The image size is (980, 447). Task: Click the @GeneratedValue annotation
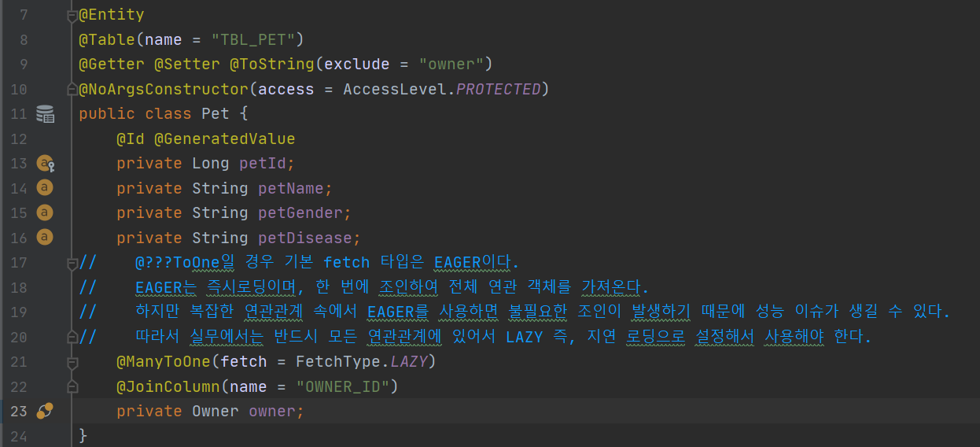tap(225, 139)
